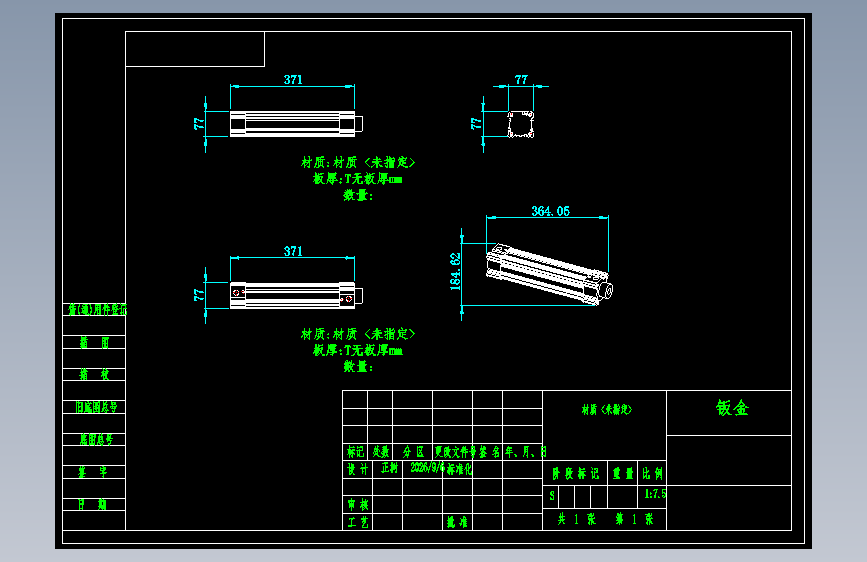Select the 比例 header cell
The height and width of the screenshot is (562, 867).
652,473
